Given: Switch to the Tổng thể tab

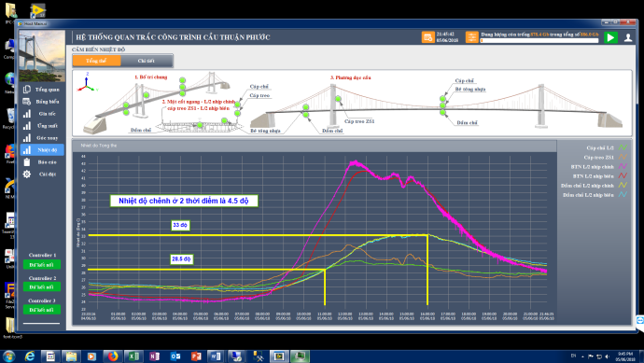Looking at the screenshot, I should [x=96, y=61].
